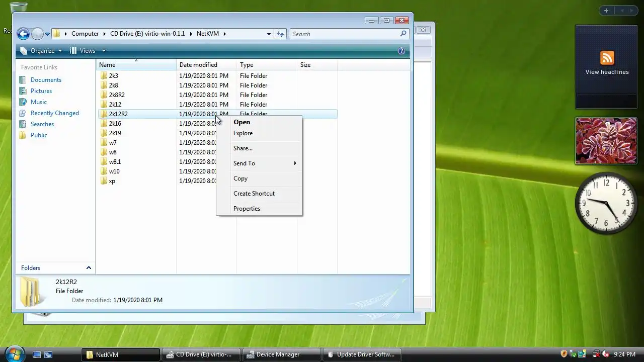Open Send To submenu in context menu
This screenshot has height=362, width=644.
click(x=259, y=163)
